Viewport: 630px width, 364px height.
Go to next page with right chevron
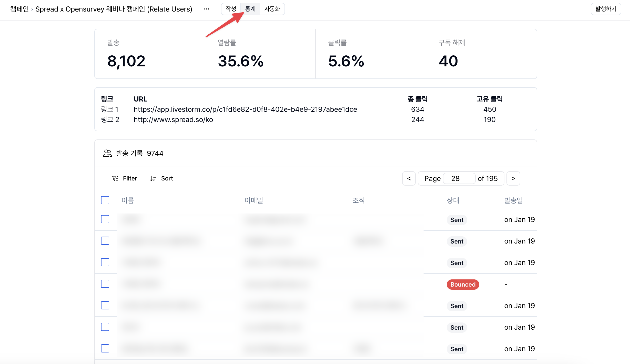pyautogui.click(x=513, y=178)
